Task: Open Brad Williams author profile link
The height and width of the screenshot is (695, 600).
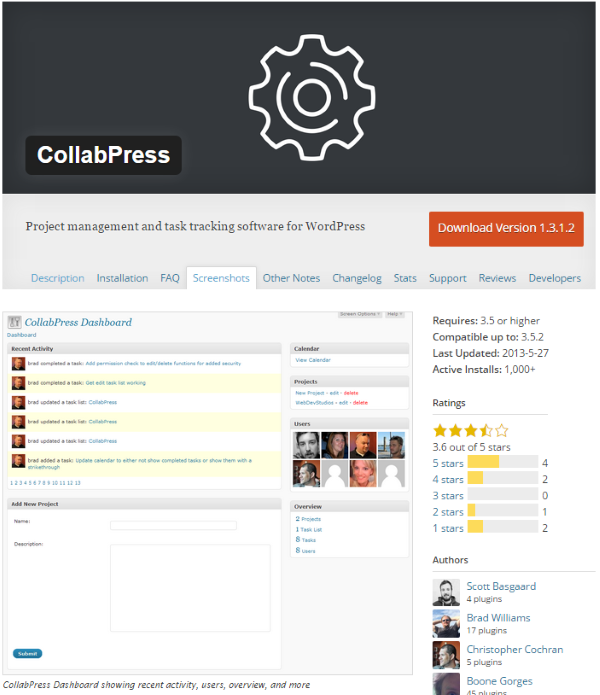Action: (x=498, y=617)
